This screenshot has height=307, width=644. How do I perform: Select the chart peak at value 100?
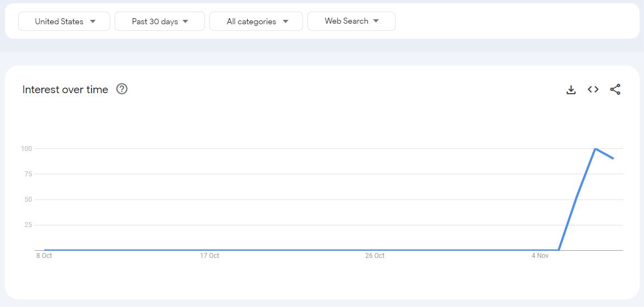point(595,149)
